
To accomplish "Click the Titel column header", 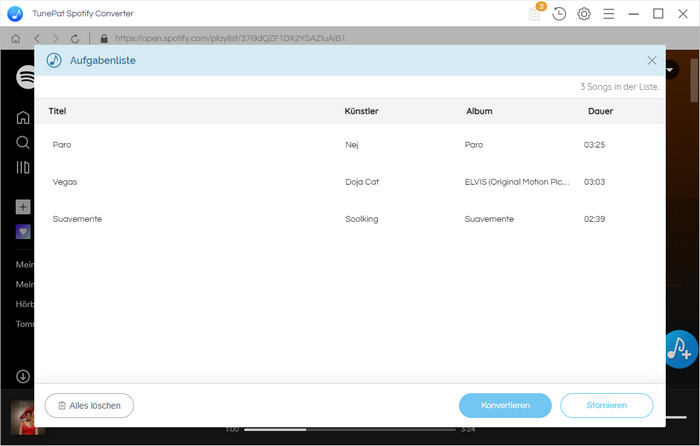I will tap(57, 111).
